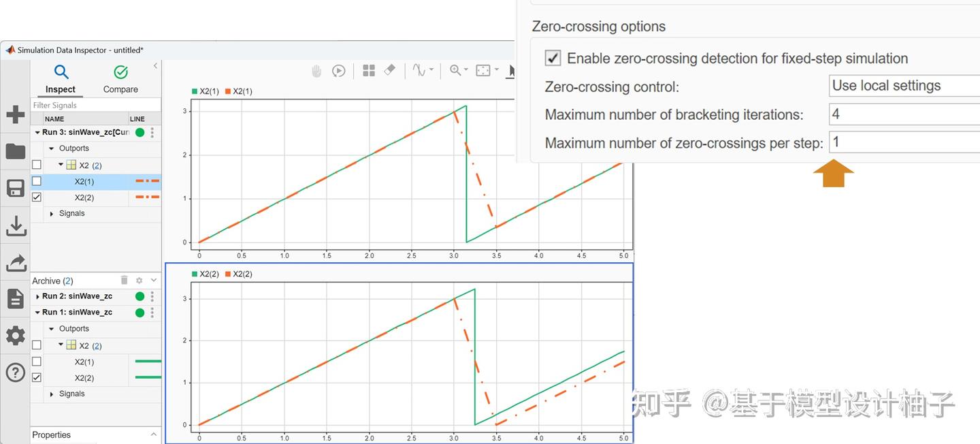Collapse Outports group under Run 3
Viewport: 980px width, 444px height.
[x=52, y=148]
